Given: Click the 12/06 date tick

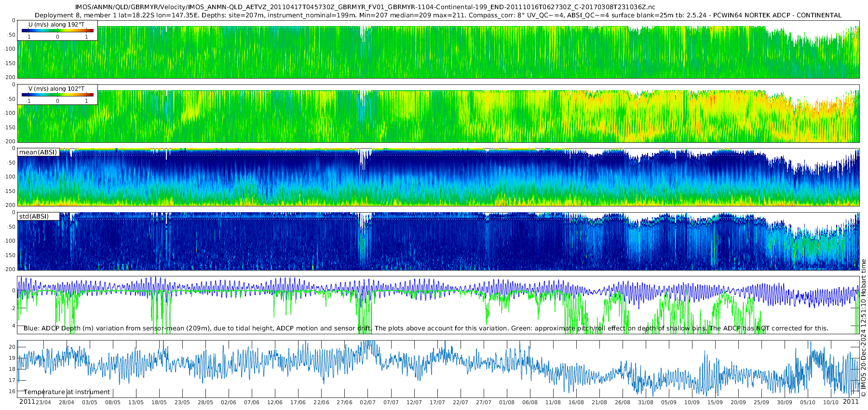Looking at the screenshot, I should tap(274, 402).
